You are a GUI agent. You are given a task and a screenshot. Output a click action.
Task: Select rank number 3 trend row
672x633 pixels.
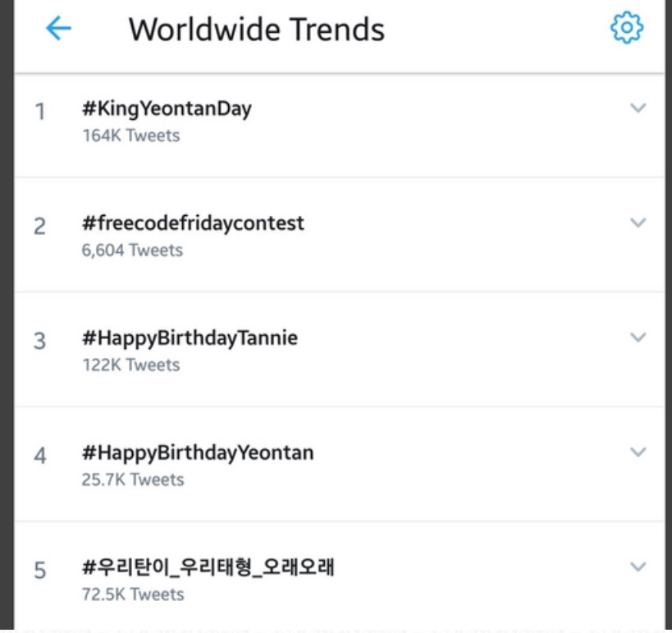pos(340,349)
